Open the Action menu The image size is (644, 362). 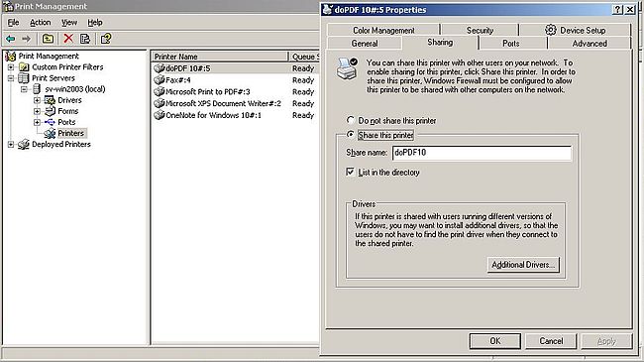pos(41,22)
